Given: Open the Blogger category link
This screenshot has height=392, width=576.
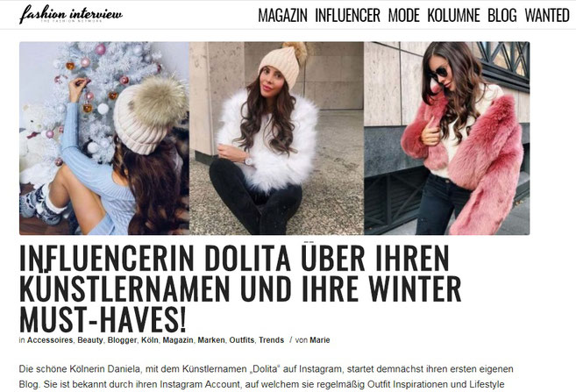Looking at the screenshot, I should (122, 340).
